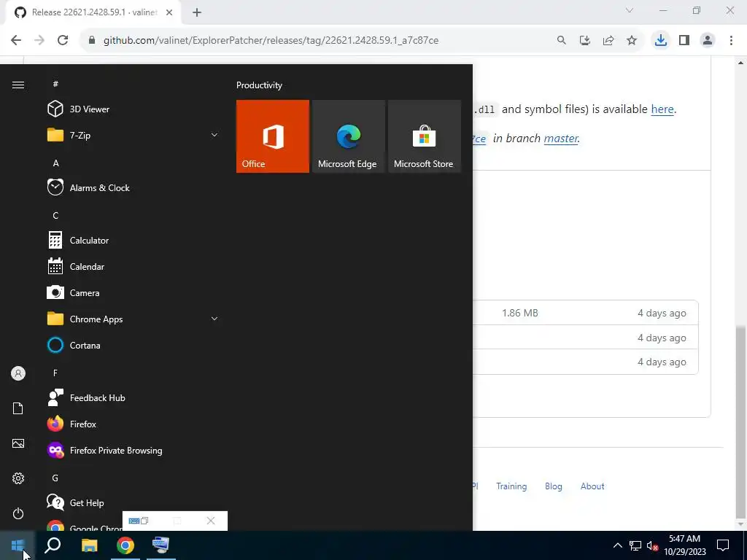The width and height of the screenshot is (747, 560).
Task: Click the Microsoft Store tile
Action: pos(425,136)
